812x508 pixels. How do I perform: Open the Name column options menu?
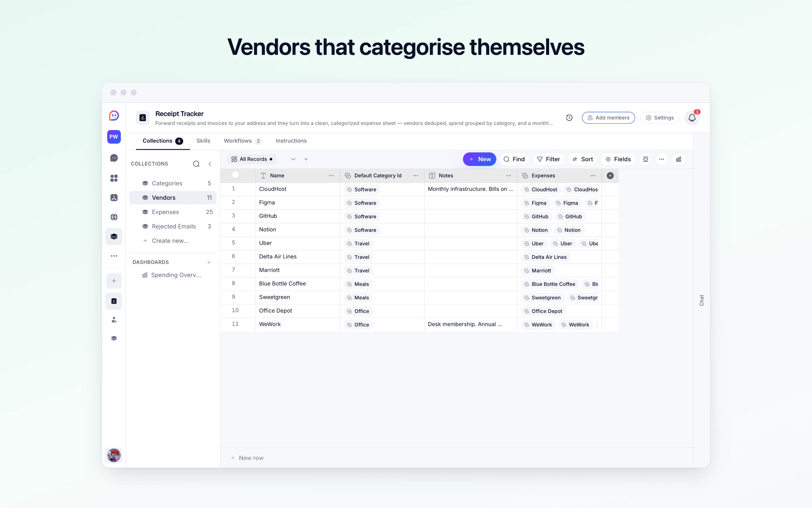tap(331, 175)
